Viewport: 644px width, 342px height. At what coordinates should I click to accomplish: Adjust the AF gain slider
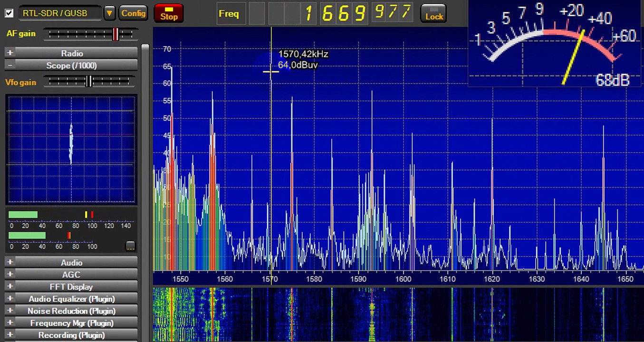coord(91,34)
